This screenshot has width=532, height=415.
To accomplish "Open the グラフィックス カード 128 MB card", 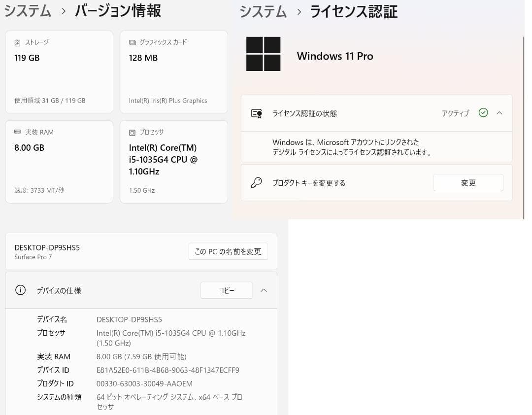I will (174, 71).
